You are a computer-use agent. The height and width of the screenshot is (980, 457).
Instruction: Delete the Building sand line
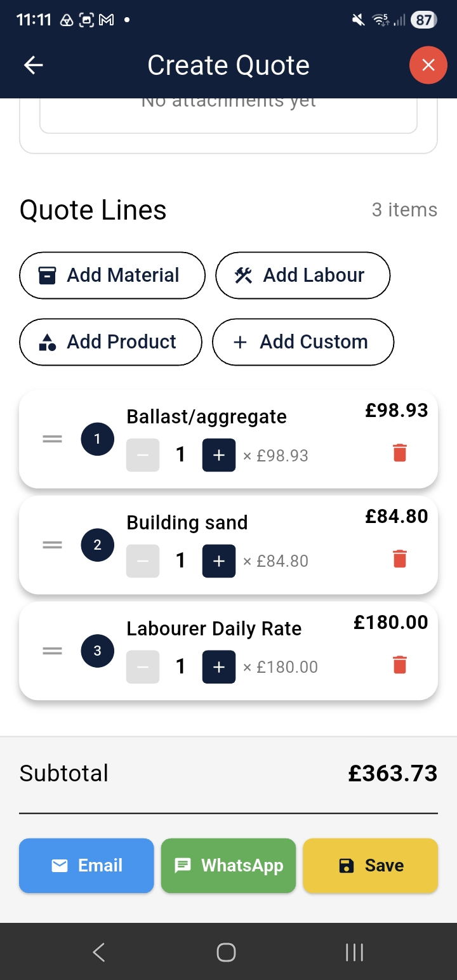[x=399, y=559]
